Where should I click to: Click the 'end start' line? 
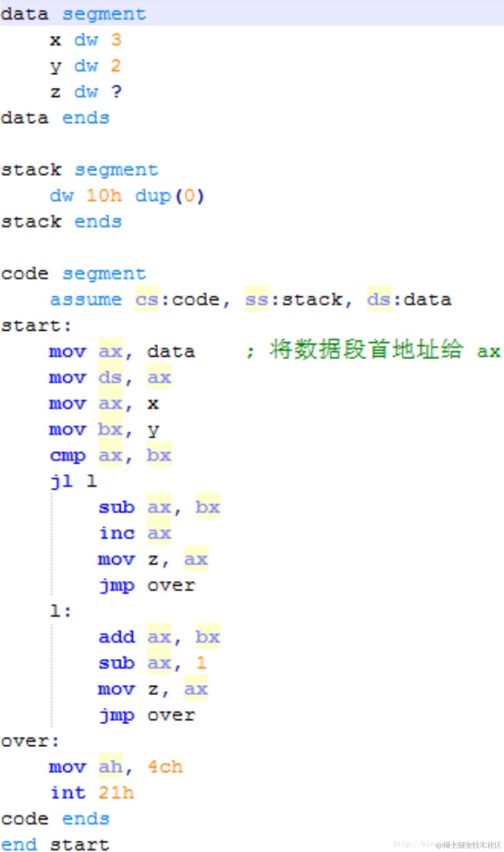point(55,844)
